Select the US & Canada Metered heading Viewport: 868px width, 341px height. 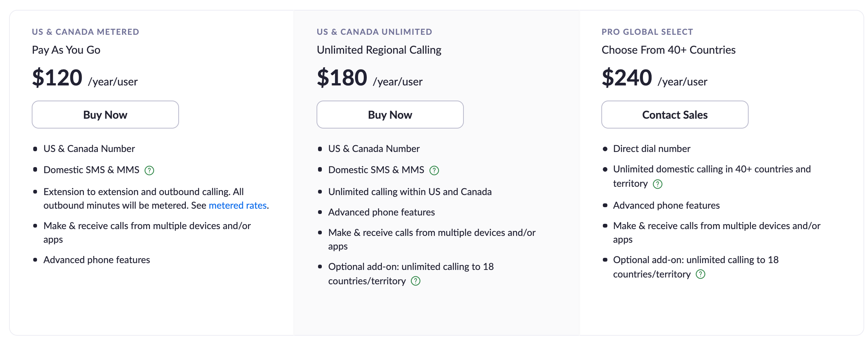[86, 32]
